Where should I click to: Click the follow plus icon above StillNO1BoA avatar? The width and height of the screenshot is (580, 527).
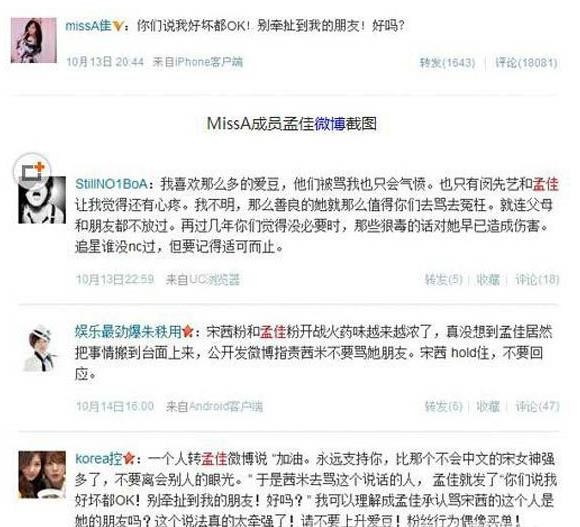tap(32, 170)
